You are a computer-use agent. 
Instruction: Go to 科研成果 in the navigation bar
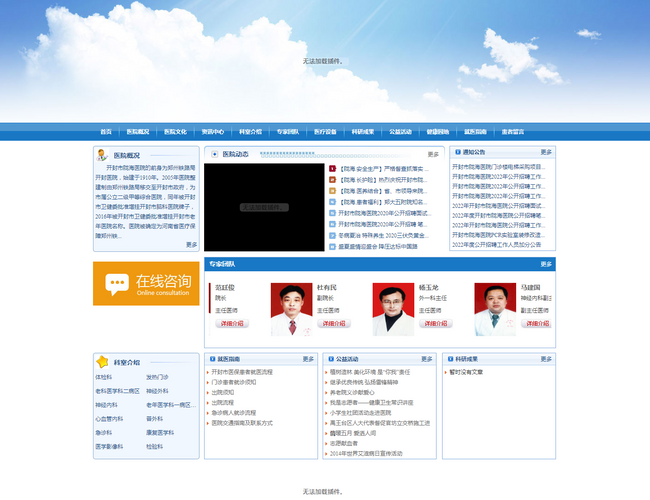click(x=363, y=132)
